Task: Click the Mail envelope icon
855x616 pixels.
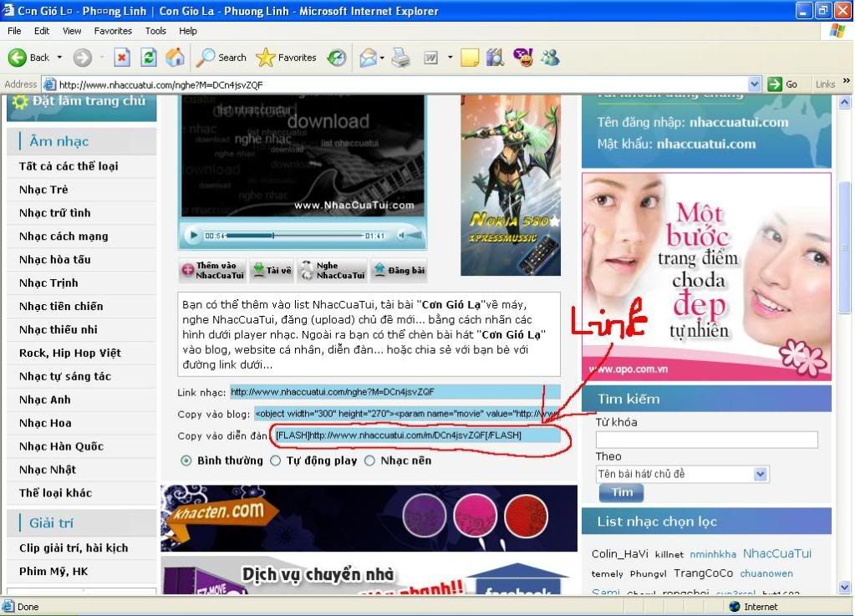Action: [x=368, y=57]
